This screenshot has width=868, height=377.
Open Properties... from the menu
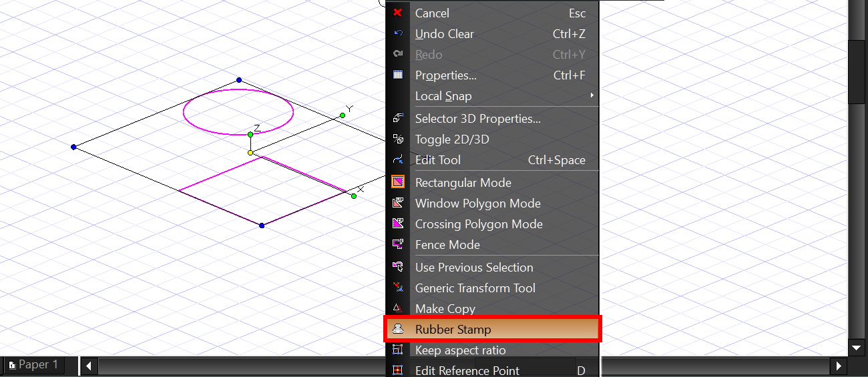click(493, 75)
